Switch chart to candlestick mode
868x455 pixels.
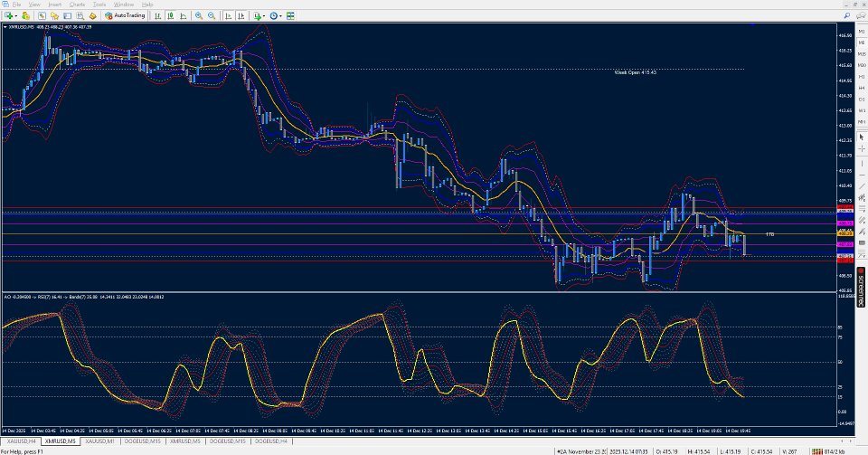pyautogui.click(x=171, y=15)
